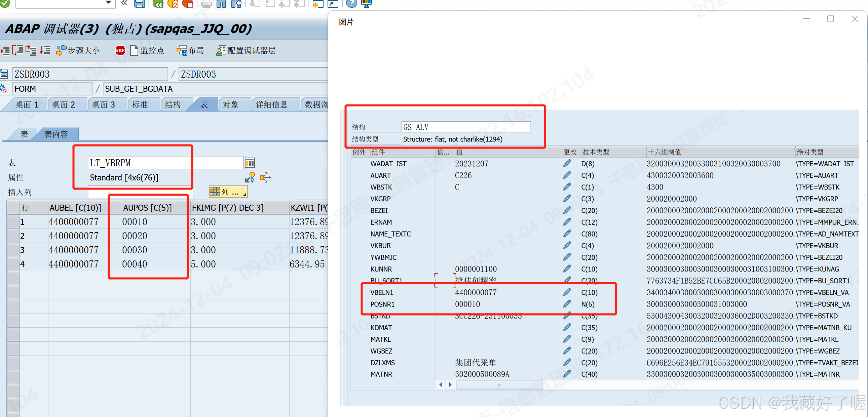The width and height of the screenshot is (868, 417).
Task: Click the table view icon beside LT_VBRPM field
Action: pyautogui.click(x=250, y=163)
